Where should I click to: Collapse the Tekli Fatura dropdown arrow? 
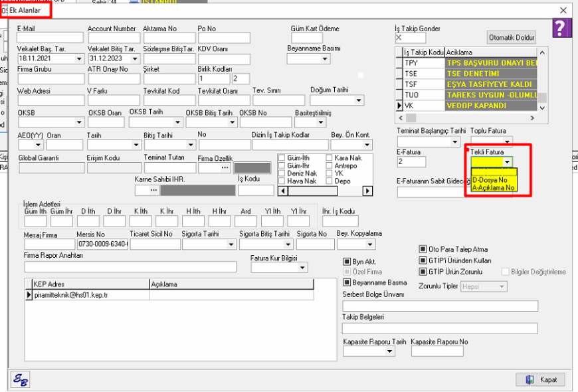click(x=507, y=162)
